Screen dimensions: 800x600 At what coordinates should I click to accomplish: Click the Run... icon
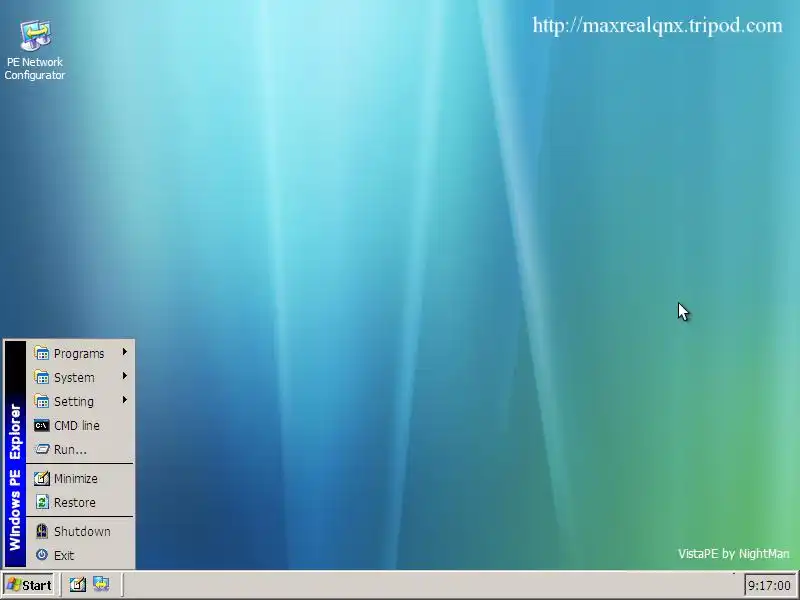click(x=42, y=449)
